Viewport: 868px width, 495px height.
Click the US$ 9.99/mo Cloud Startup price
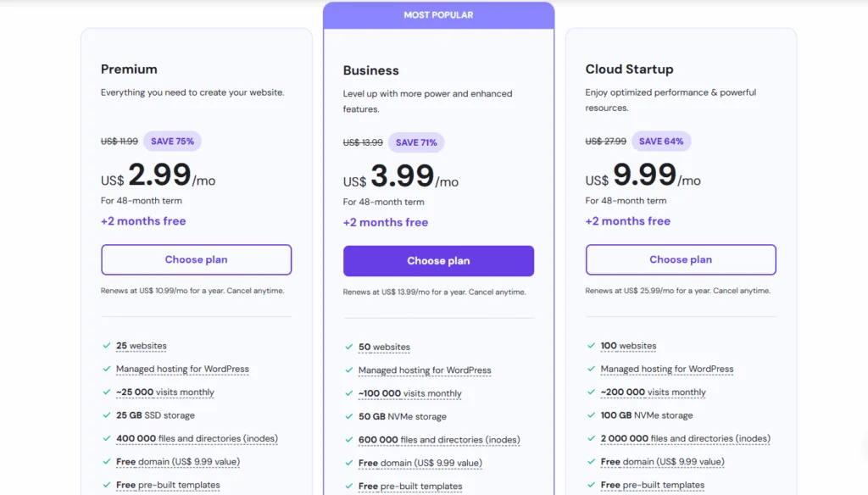point(643,175)
